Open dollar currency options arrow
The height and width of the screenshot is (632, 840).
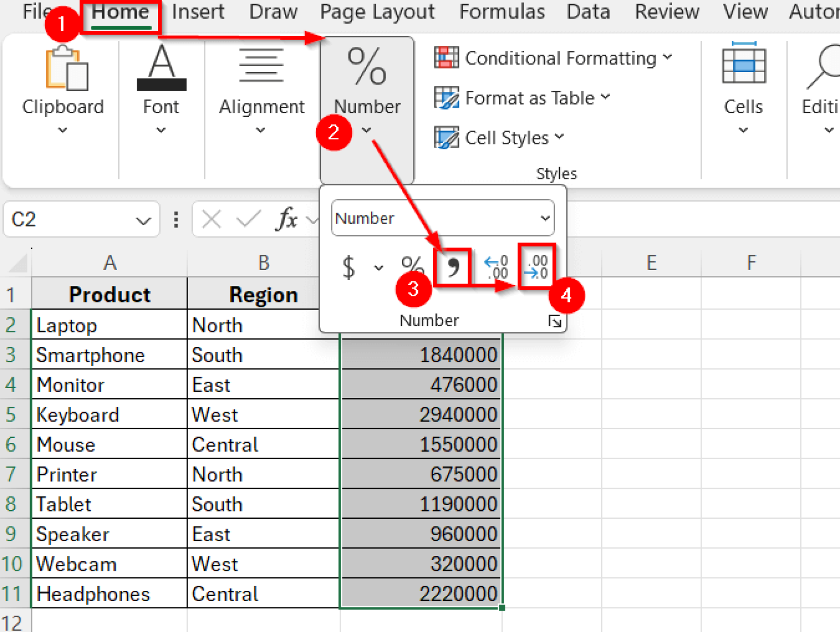(378, 268)
